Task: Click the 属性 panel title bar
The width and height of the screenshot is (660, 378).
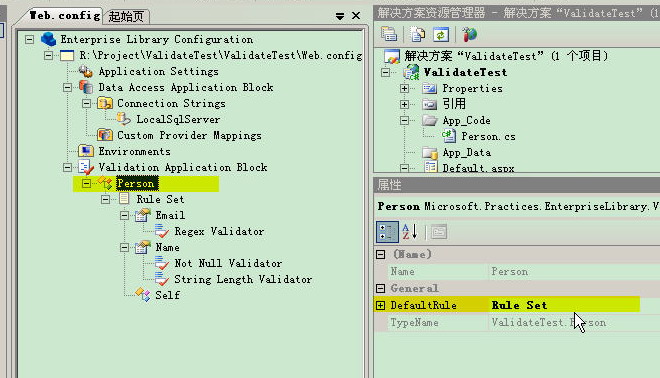Action: 516,185
